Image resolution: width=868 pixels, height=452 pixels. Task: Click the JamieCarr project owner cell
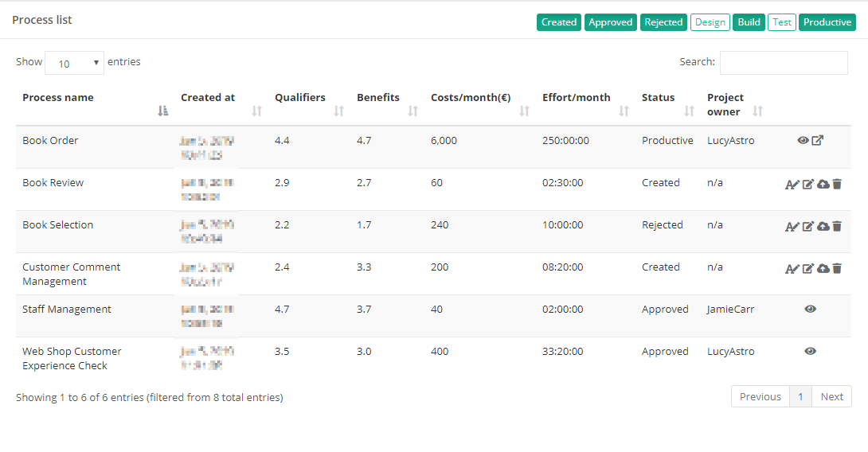[731, 310]
